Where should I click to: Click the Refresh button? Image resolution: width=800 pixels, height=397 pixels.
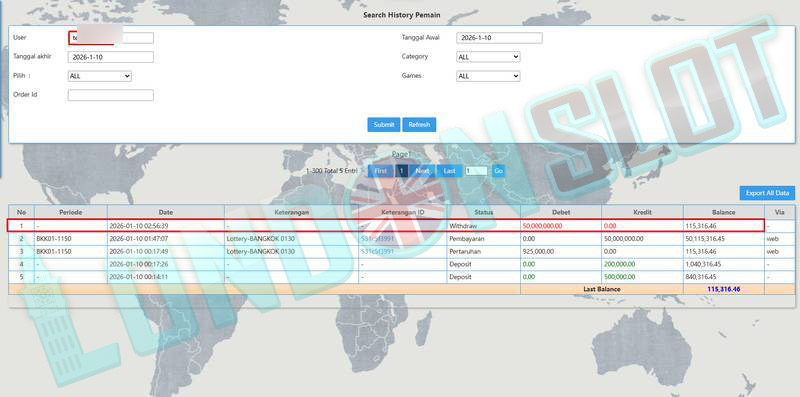pyautogui.click(x=419, y=125)
